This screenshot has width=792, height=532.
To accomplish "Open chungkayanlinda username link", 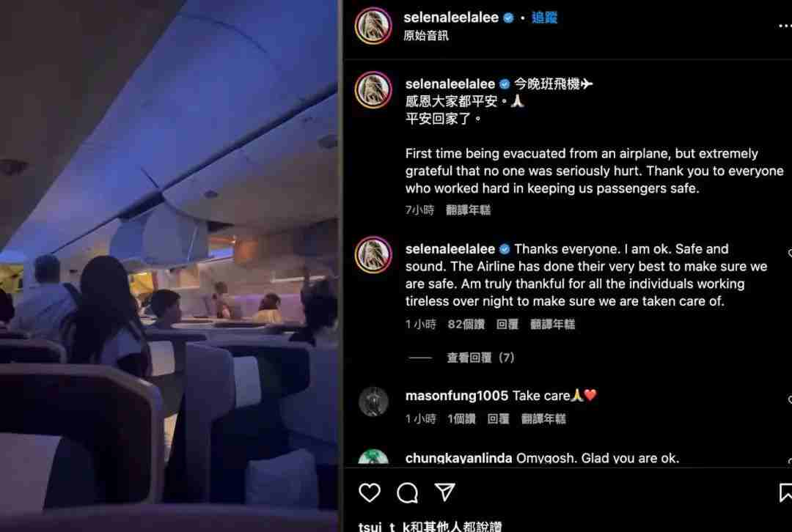I will (458, 458).
